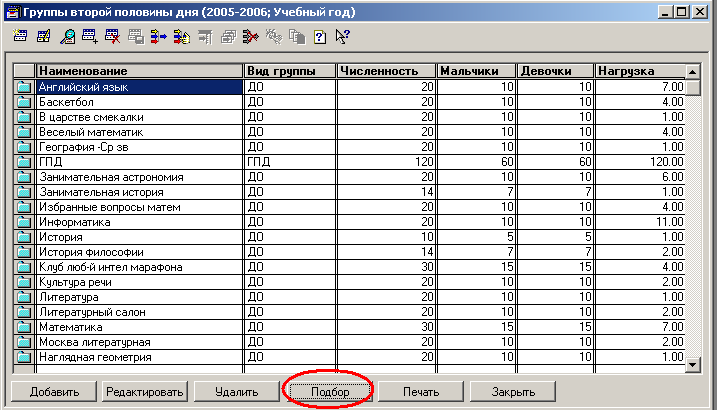This screenshot has height=410, width=717.
Task: Sort by the Наименование column header
Action: [139, 71]
